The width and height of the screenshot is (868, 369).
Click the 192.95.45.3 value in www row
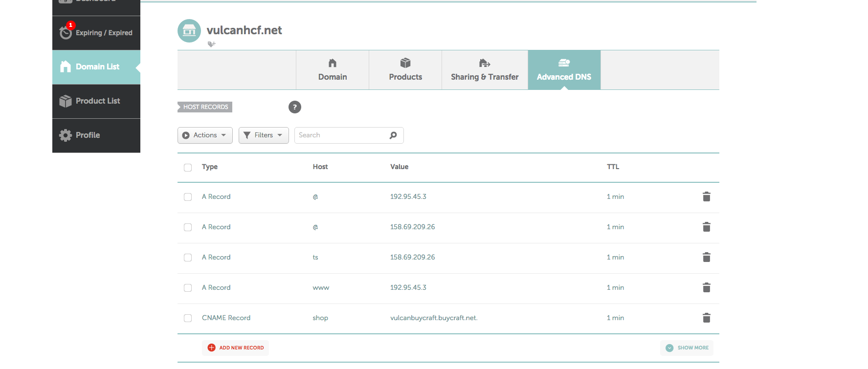(x=408, y=287)
